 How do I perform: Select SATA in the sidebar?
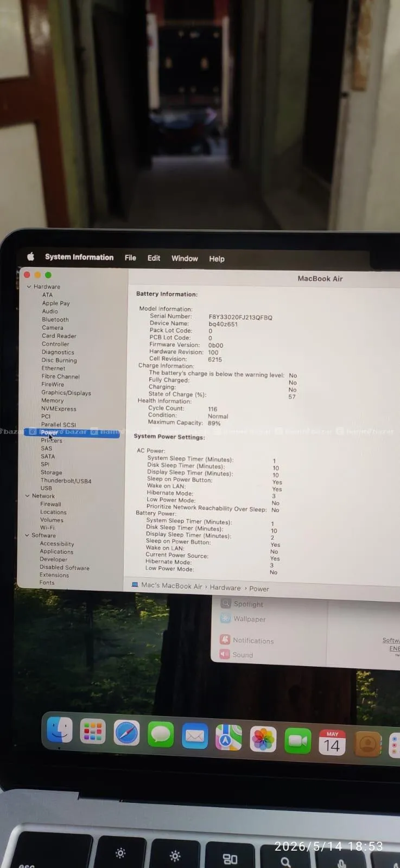(x=48, y=456)
